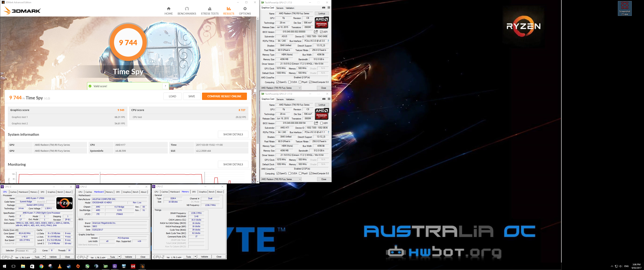Screen dimensions: 644x270
Task: Toggle CUDA checkbox in bottom GPU-Z
Action: [x=290, y=173]
